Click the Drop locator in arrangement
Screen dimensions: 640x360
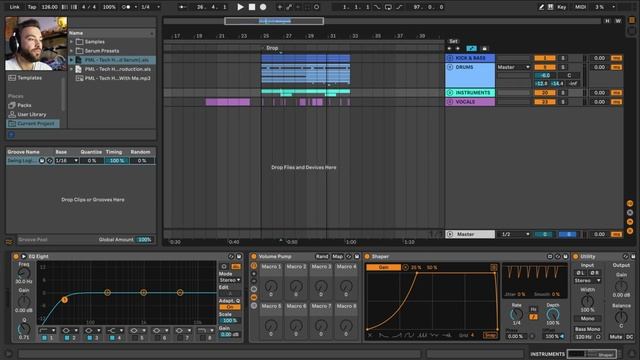tap(272, 48)
